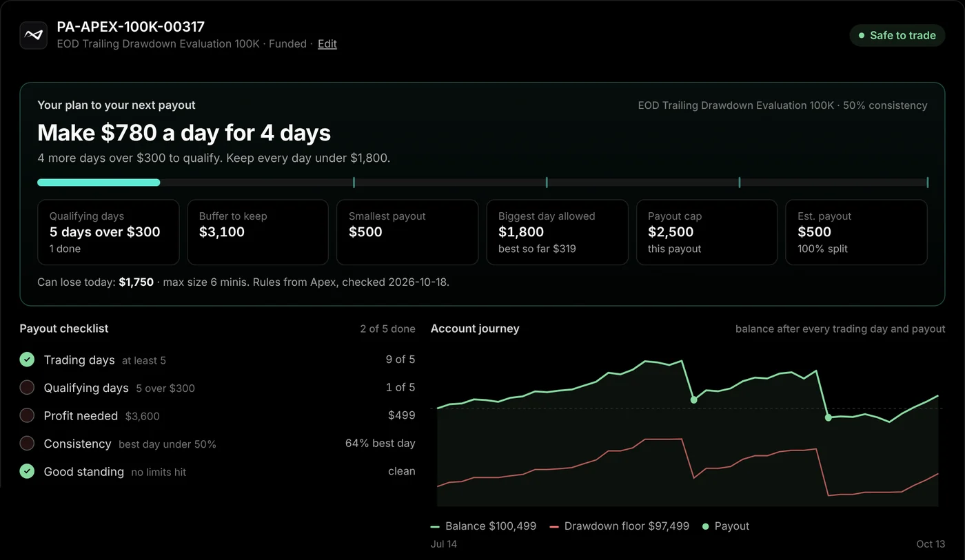This screenshot has width=965, height=560.
Task: Click the green dot in the Safe to trade badge
Action: click(862, 35)
